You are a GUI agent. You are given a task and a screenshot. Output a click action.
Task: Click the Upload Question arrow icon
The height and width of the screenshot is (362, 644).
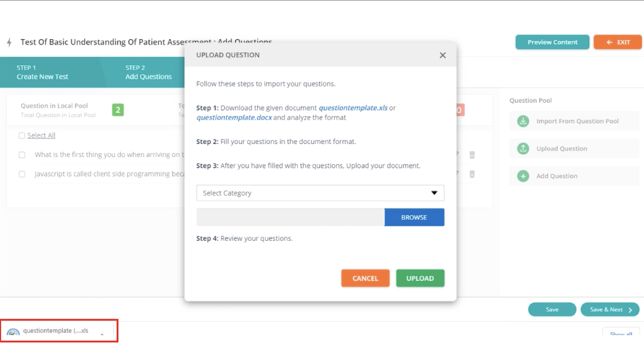523,148
